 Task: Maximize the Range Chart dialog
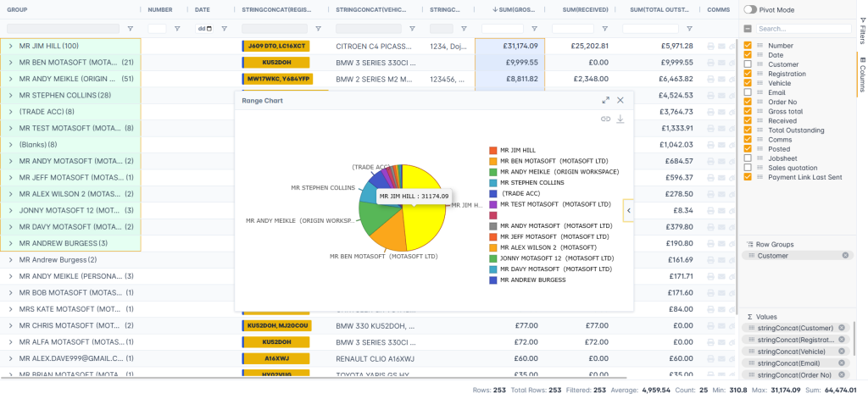point(605,100)
